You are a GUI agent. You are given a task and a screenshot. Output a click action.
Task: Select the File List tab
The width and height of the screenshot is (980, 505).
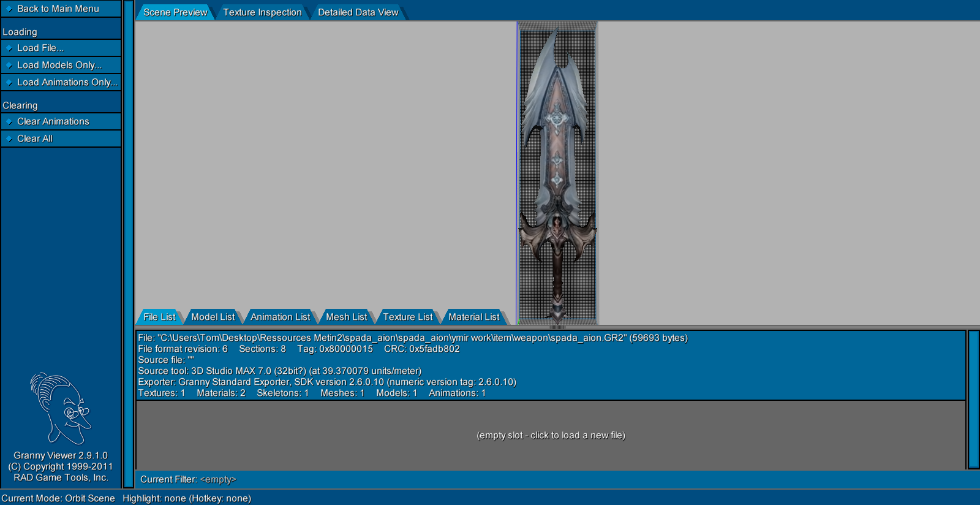pyautogui.click(x=159, y=317)
